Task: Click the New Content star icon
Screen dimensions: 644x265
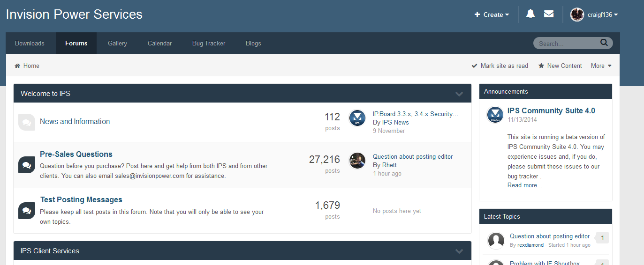Action: (x=541, y=66)
